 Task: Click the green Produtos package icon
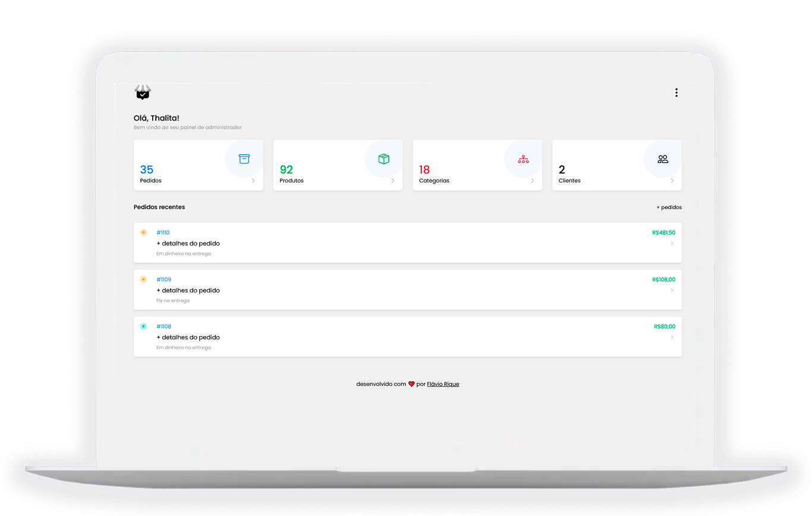(x=383, y=159)
